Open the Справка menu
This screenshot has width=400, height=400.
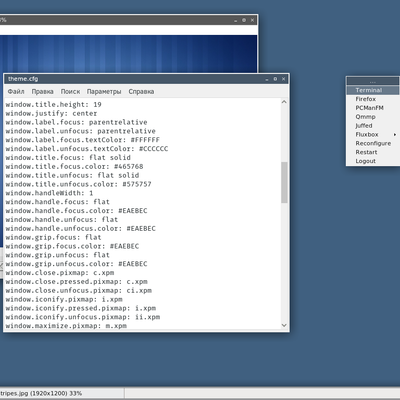(141, 91)
